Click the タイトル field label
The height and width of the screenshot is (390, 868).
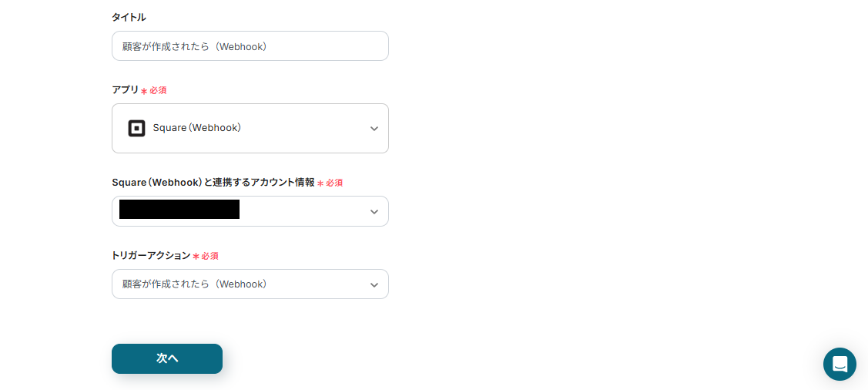tap(129, 17)
